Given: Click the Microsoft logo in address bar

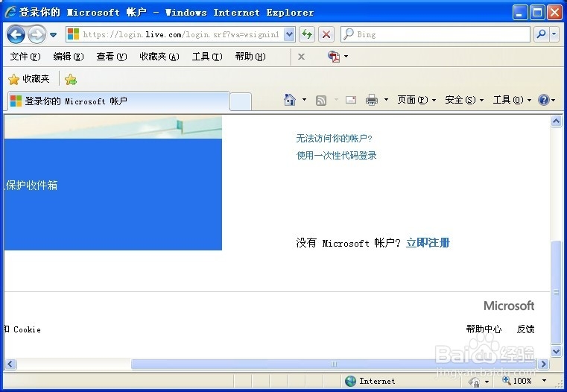Looking at the screenshot, I should click(x=74, y=34).
